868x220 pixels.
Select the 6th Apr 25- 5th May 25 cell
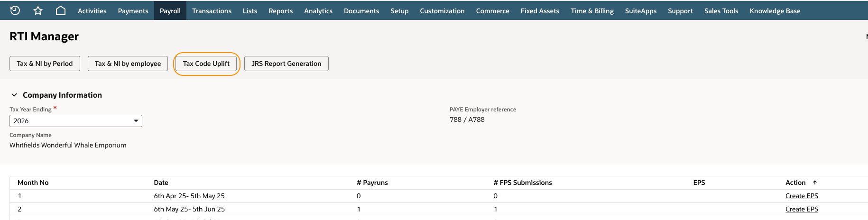point(189,196)
